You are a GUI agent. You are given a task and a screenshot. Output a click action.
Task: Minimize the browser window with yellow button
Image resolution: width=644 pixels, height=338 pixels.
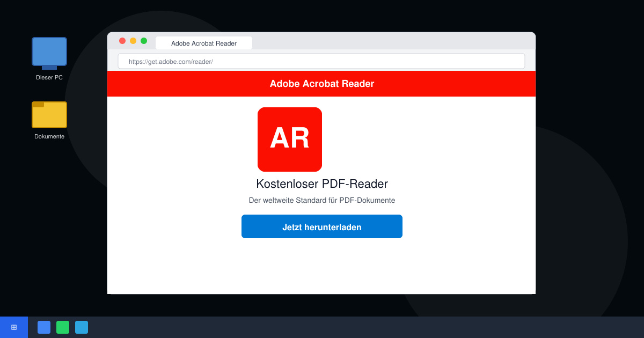click(x=133, y=41)
